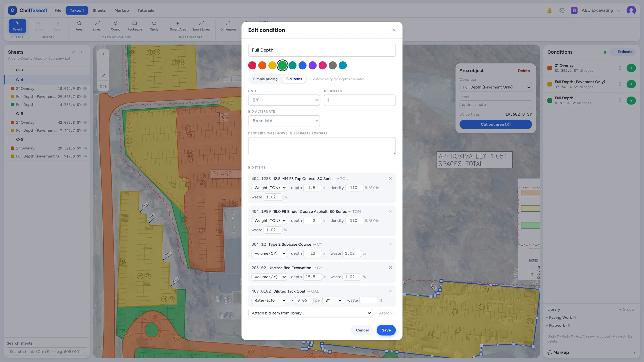Screen dimensions: 644x362
Task: Activate the Smart Area tool
Action: click(x=178, y=26)
